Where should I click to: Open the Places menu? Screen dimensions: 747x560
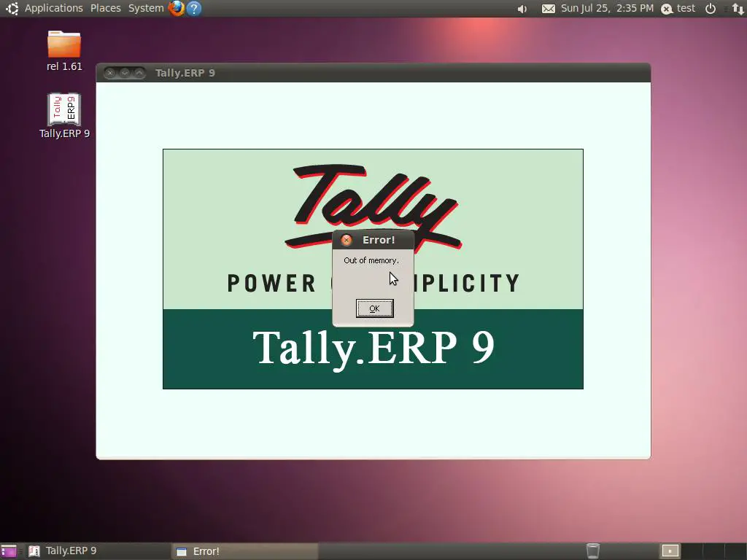coord(105,8)
